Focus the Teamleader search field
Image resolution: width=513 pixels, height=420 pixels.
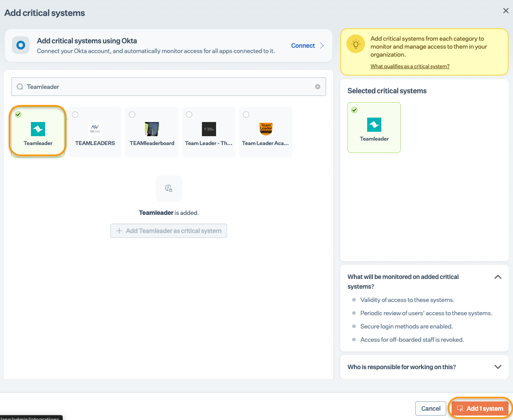(x=168, y=87)
